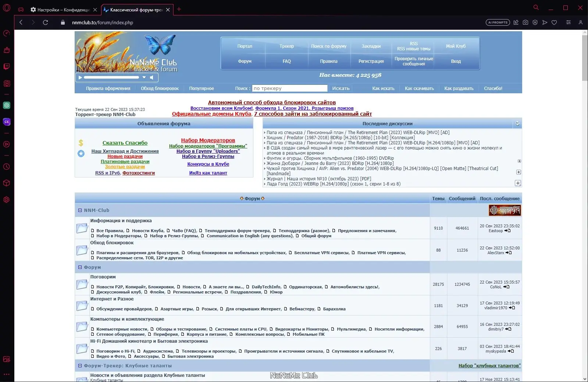Open the History clock icon in sidebar
The image size is (588, 382).
click(x=7, y=167)
